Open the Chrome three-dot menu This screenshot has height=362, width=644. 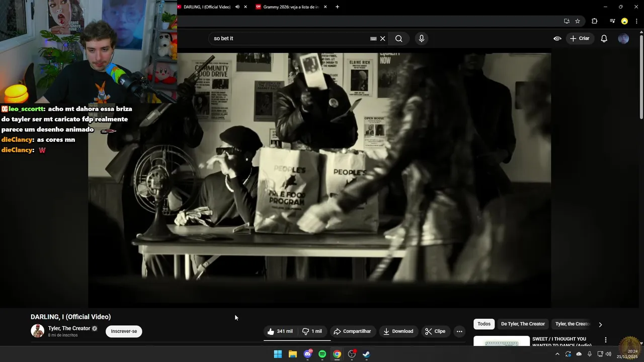pyautogui.click(x=636, y=21)
